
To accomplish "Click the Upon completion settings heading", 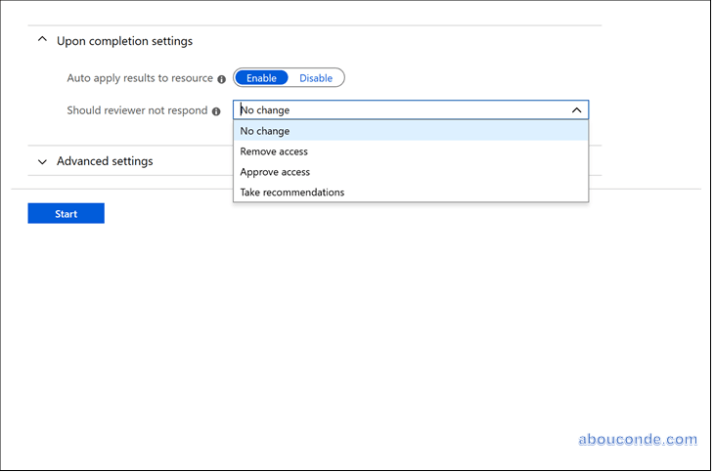I will coord(125,41).
